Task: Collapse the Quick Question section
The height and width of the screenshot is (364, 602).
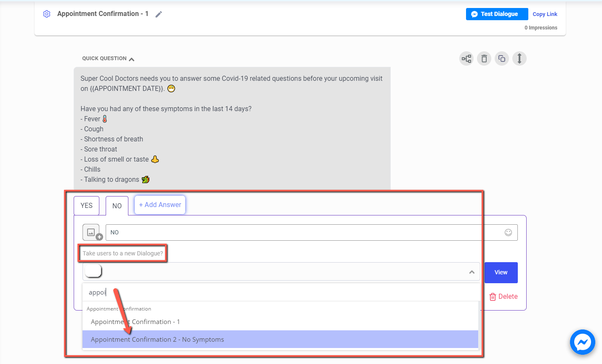Action: point(132,59)
